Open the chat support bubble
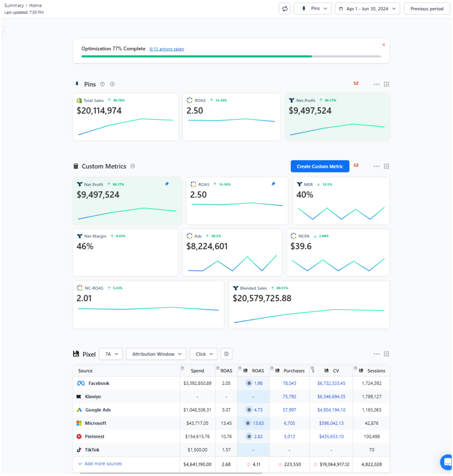This screenshot has width=453, height=476. point(447,462)
